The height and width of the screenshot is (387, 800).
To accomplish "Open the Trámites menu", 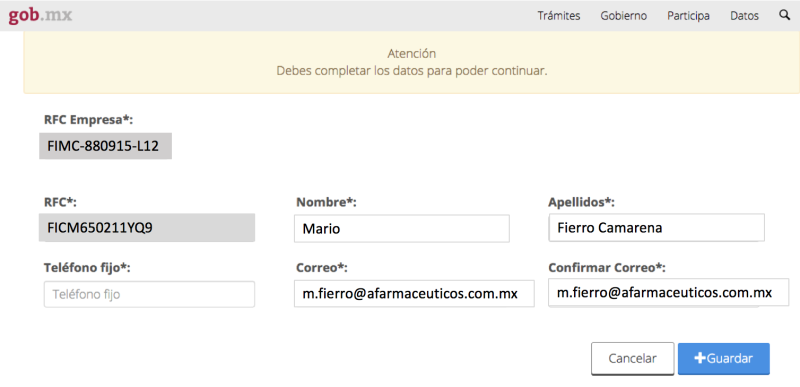I will (559, 16).
